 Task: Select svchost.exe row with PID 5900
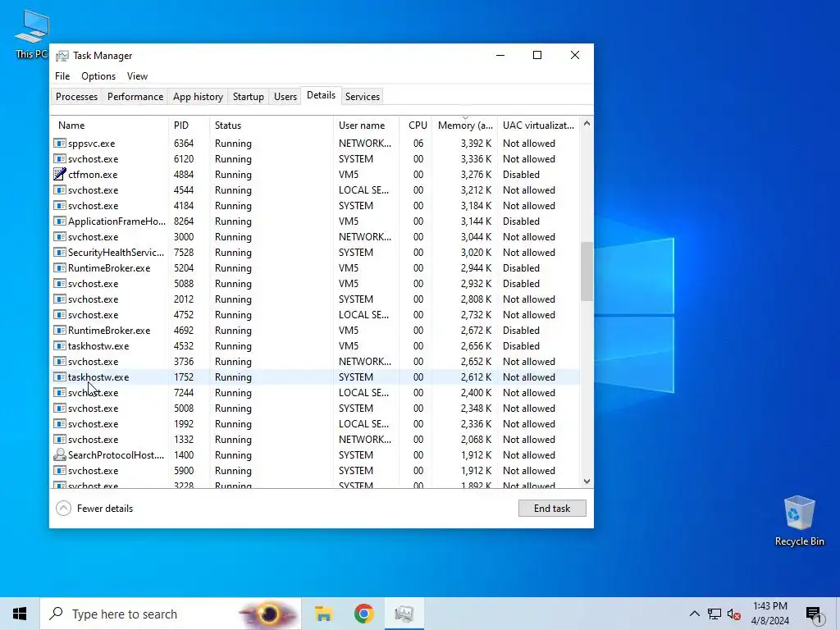tap(315, 470)
